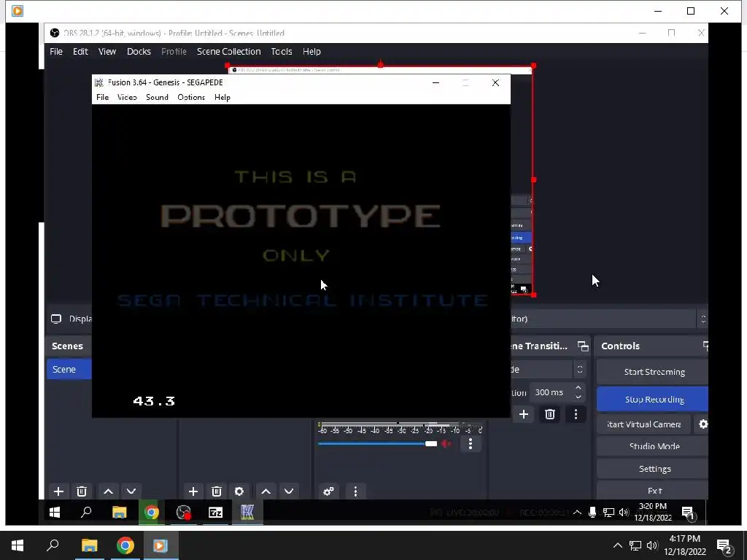747x560 pixels.
Task: Open Fusion Video menu
Action: tap(127, 97)
